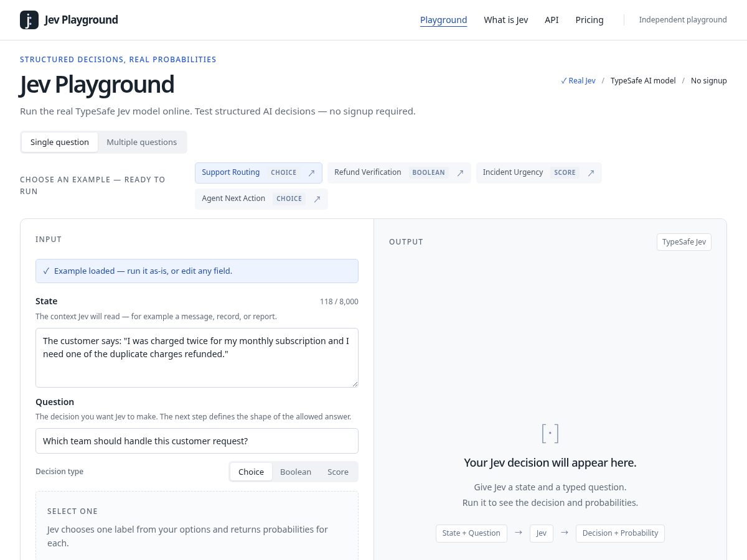Click the TypeSafe Jev badge

click(684, 242)
